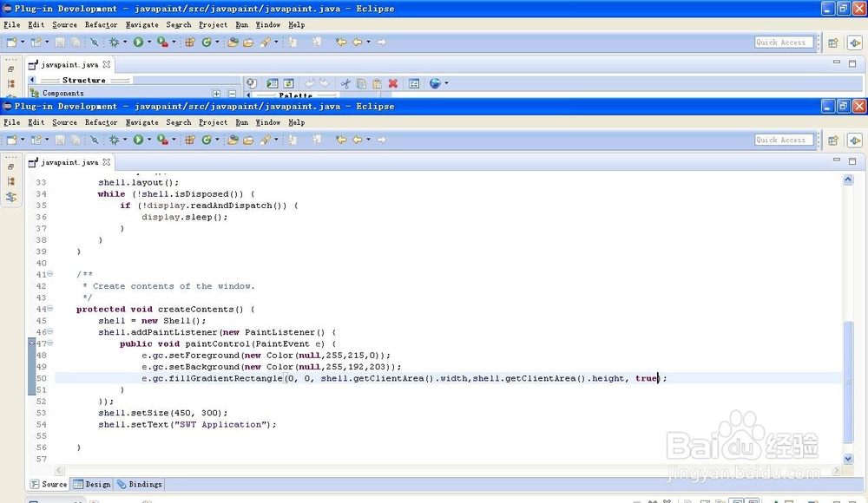The image size is (868, 503).
Task: Minimize the editor area in front window
Action: (837, 160)
